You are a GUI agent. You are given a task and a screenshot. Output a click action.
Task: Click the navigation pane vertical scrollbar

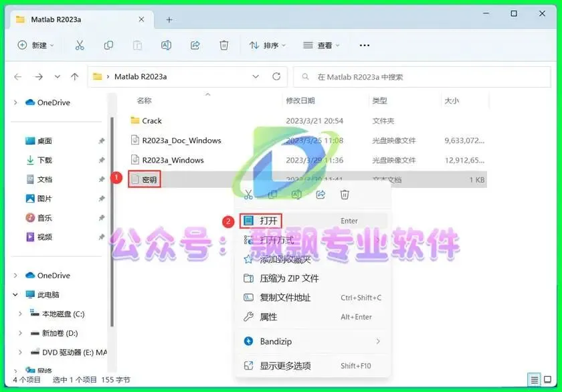pyautogui.click(x=112, y=222)
